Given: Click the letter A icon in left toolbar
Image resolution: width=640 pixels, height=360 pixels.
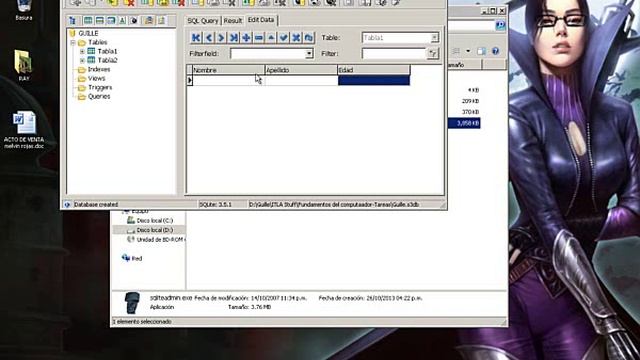Looking at the screenshot, I should click(122, 20).
